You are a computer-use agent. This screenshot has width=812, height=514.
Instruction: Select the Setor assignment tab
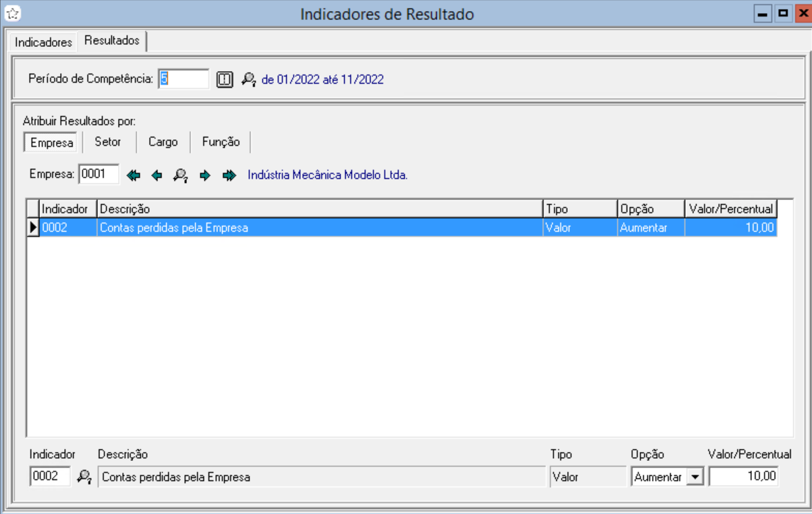108,142
